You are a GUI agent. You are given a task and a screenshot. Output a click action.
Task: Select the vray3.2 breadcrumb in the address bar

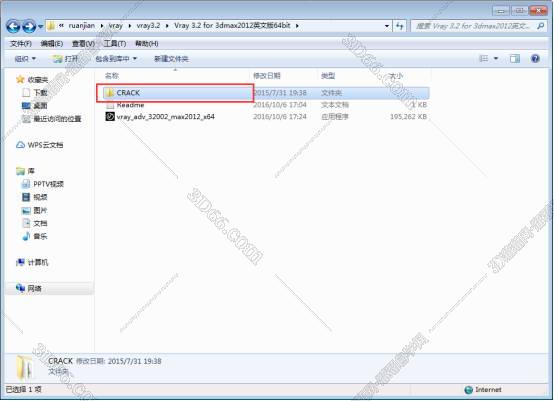(x=148, y=25)
